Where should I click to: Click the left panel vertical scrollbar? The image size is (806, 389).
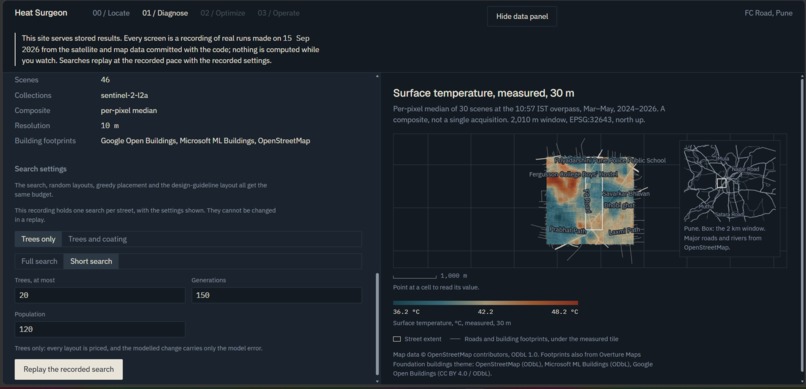pos(377,324)
